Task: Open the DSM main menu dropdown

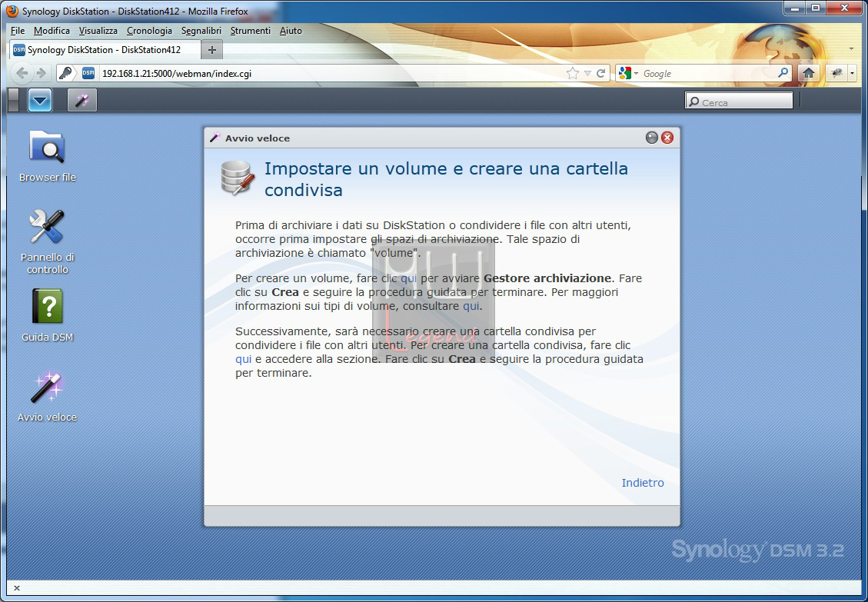Action: click(40, 100)
